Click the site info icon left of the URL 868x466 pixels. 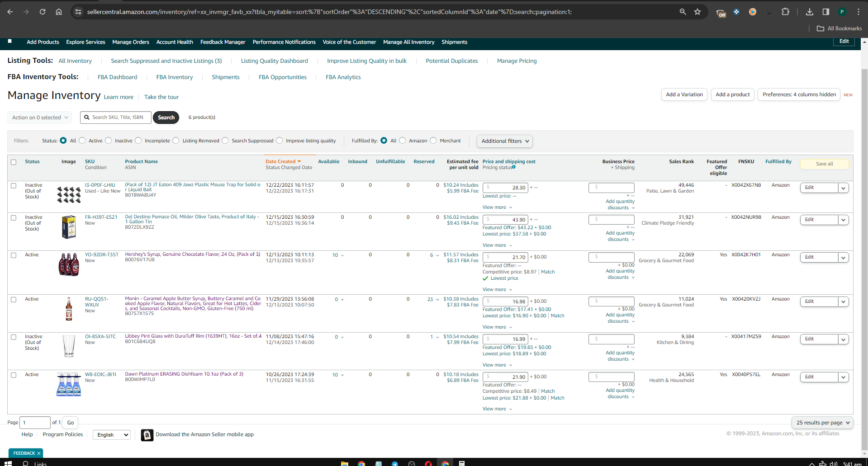(78, 12)
